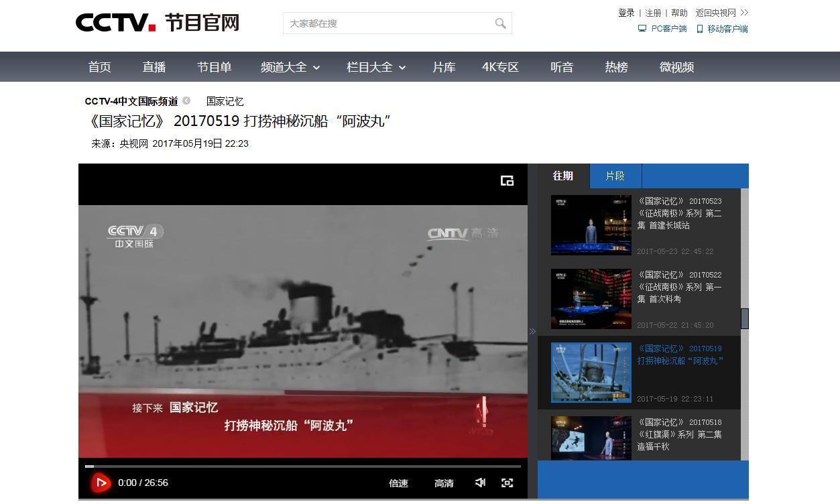This screenshot has height=504, width=840.
Task: Open 节目单 in navigation bar
Action: (214, 67)
